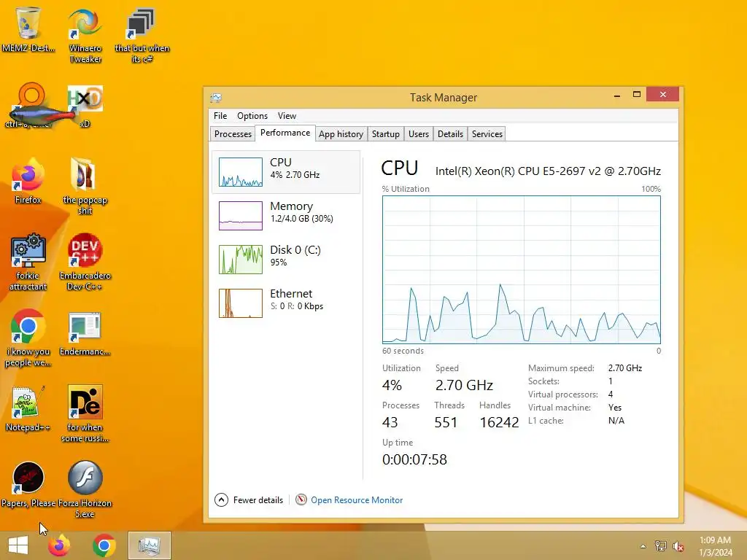The height and width of the screenshot is (560, 747).
Task: Click the Resource Monitor gauge icon
Action: pos(301,499)
